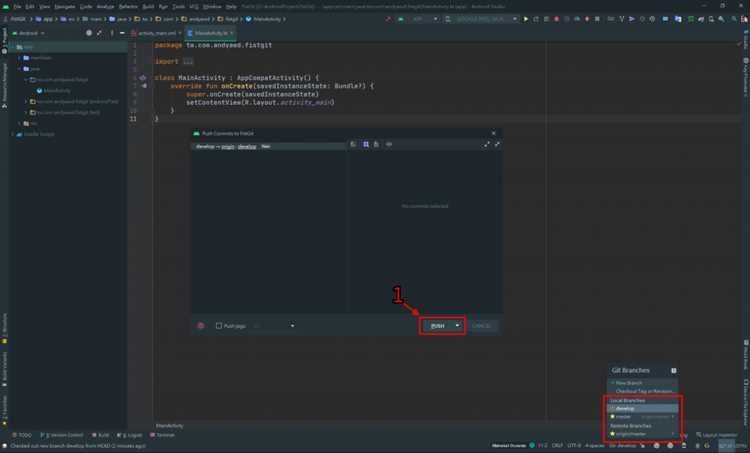The height and width of the screenshot is (453, 750).
Task: Click the app breadcrumb item
Action: [x=44, y=19]
